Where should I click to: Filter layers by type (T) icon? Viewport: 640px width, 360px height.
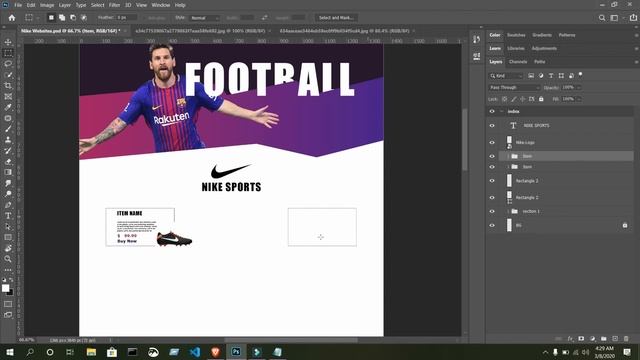(x=551, y=76)
